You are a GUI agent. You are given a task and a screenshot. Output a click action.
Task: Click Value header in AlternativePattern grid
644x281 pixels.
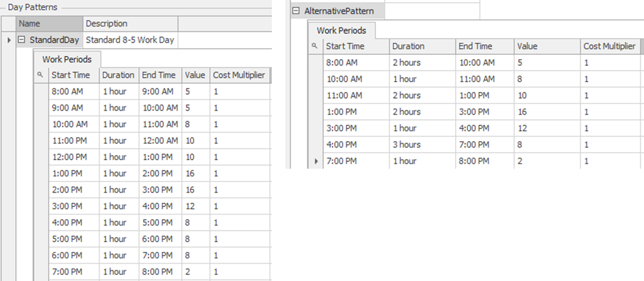pos(547,46)
